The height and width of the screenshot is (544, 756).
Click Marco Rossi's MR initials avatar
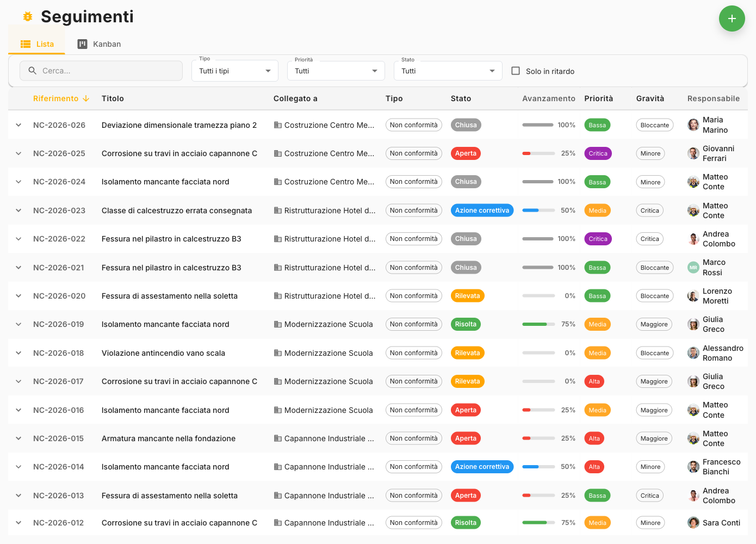693,268
